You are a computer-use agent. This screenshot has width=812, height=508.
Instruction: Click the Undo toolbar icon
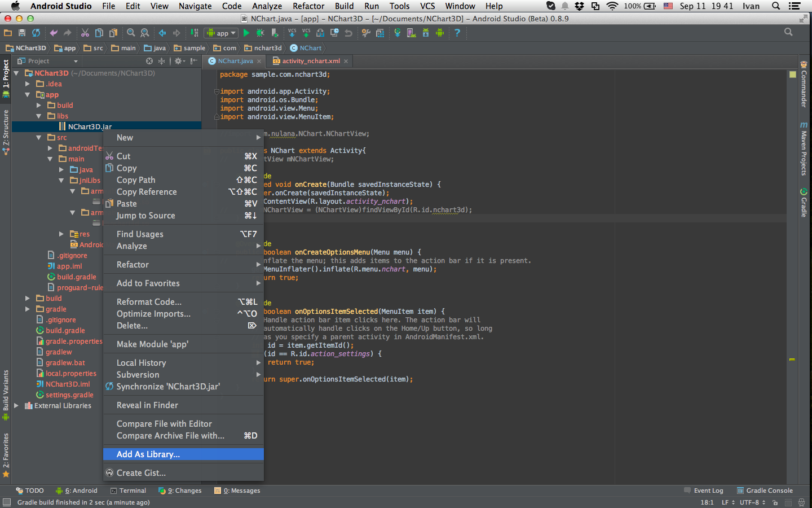(54, 33)
